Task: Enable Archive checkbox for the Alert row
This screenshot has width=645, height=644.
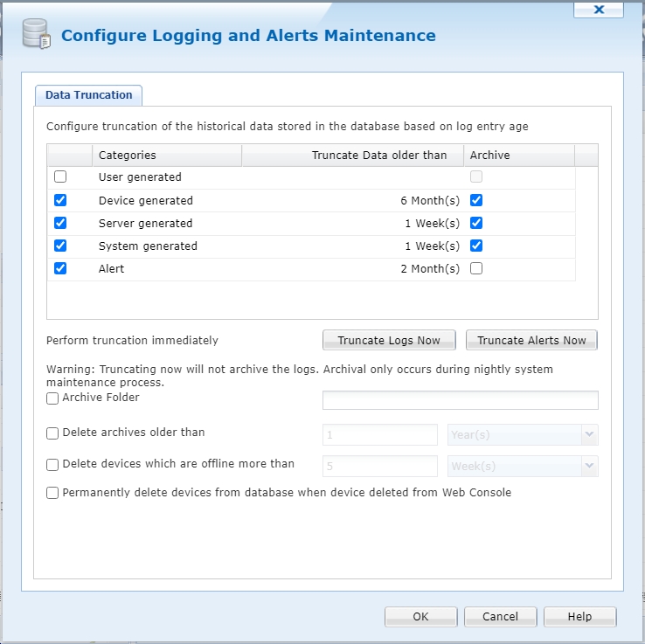Action: tap(476, 268)
